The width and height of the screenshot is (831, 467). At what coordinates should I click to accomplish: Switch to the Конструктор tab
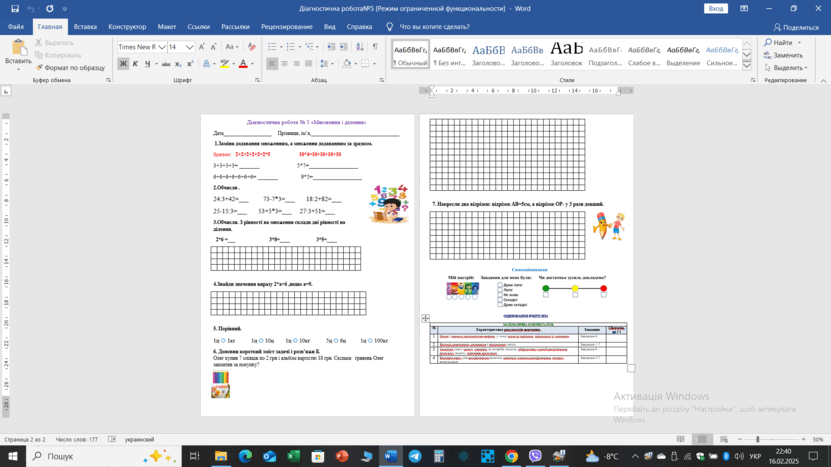click(127, 27)
